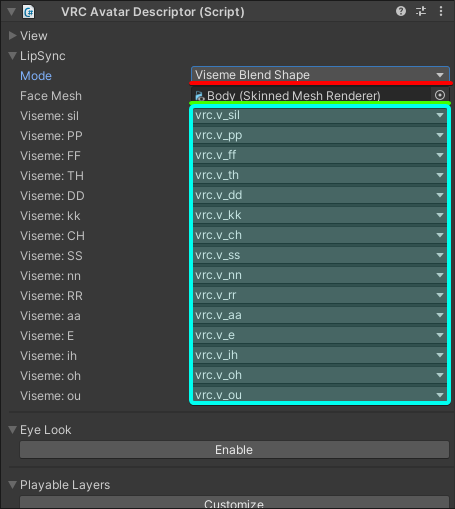The width and height of the screenshot is (455, 509).
Task: Open the vrc.v_ff viseme dropdown
Action: coord(320,155)
